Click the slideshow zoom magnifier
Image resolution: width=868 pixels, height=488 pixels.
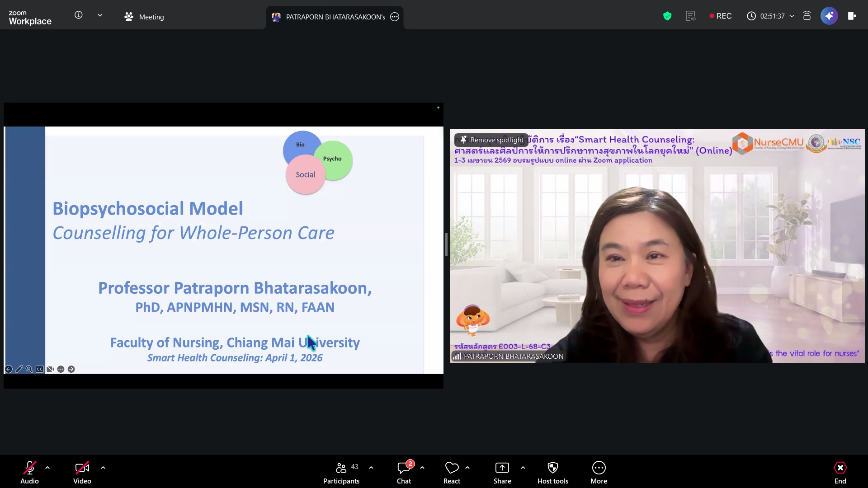(29, 369)
